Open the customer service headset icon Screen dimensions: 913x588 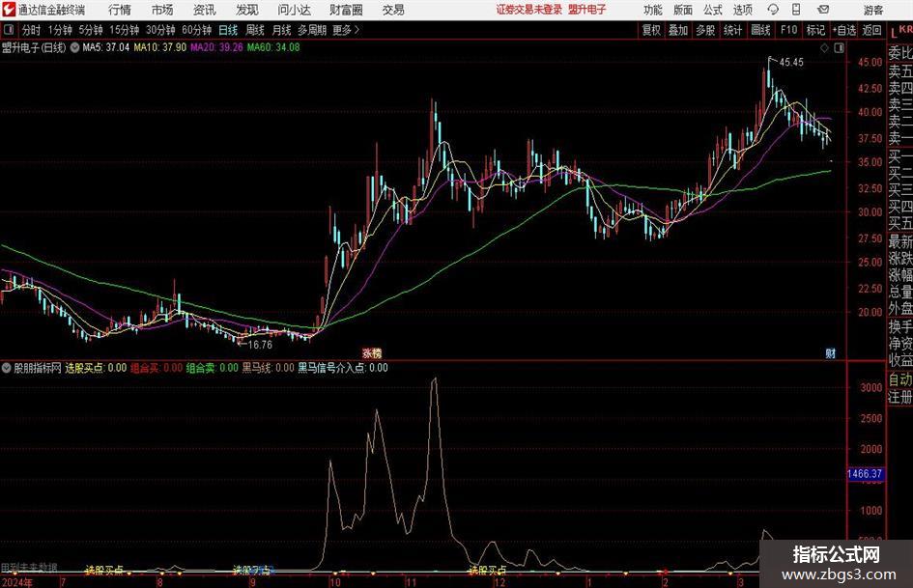[x=773, y=10]
